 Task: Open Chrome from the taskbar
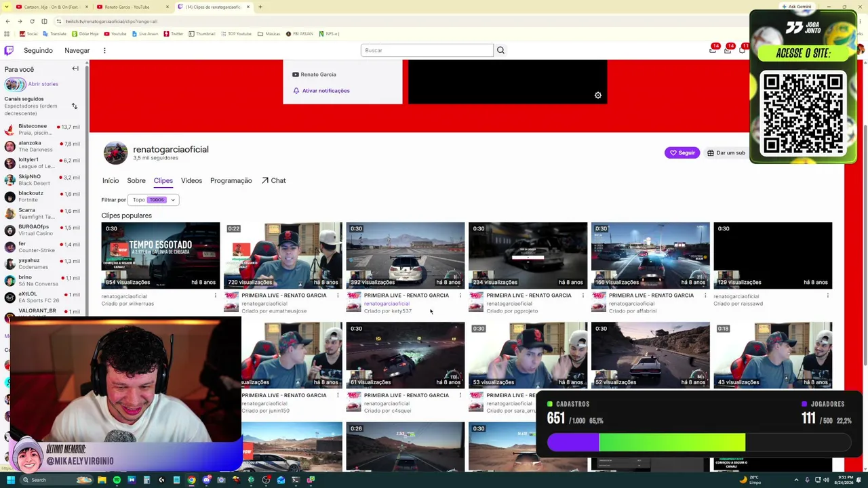191,480
